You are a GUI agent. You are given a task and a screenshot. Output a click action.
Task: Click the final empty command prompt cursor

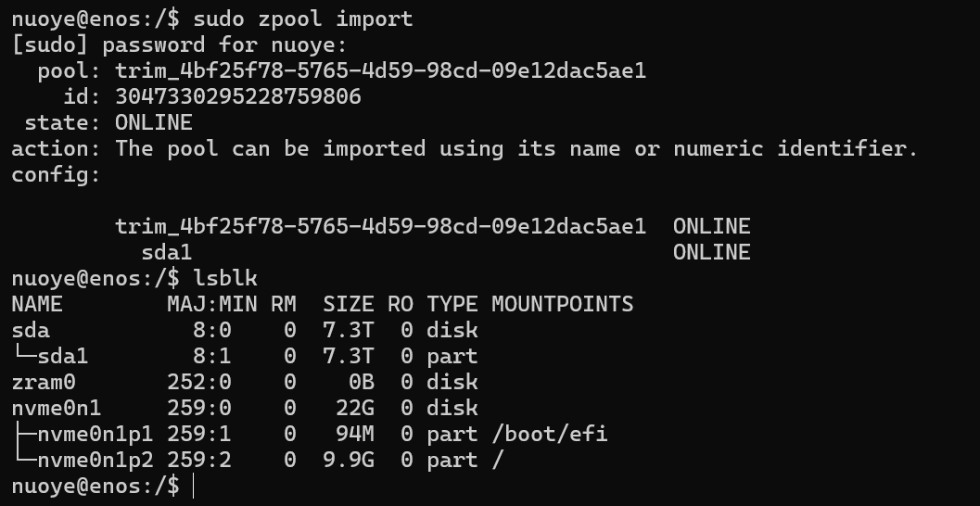[194, 486]
